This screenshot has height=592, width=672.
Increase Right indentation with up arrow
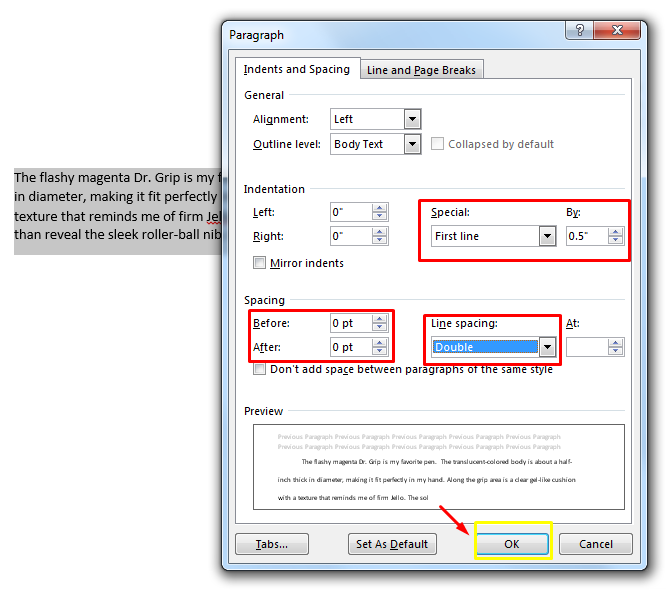(x=379, y=232)
